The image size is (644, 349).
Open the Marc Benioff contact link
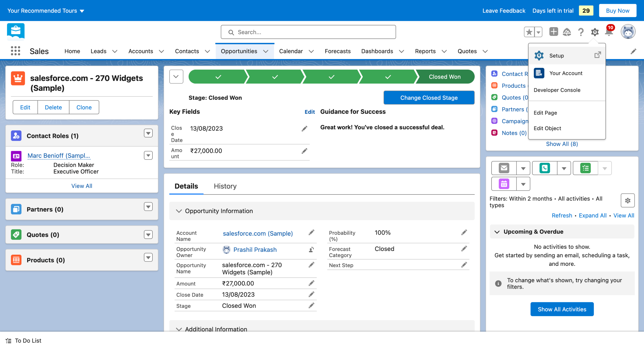click(59, 156)
